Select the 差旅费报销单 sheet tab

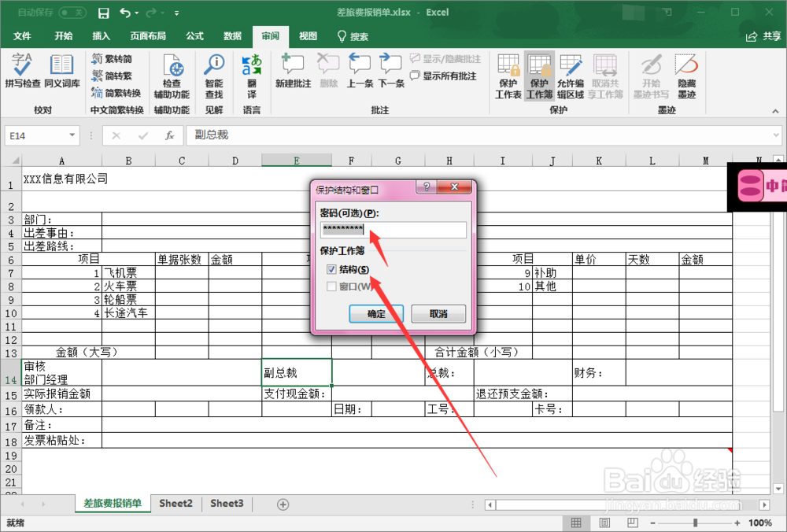coord(113,504)
